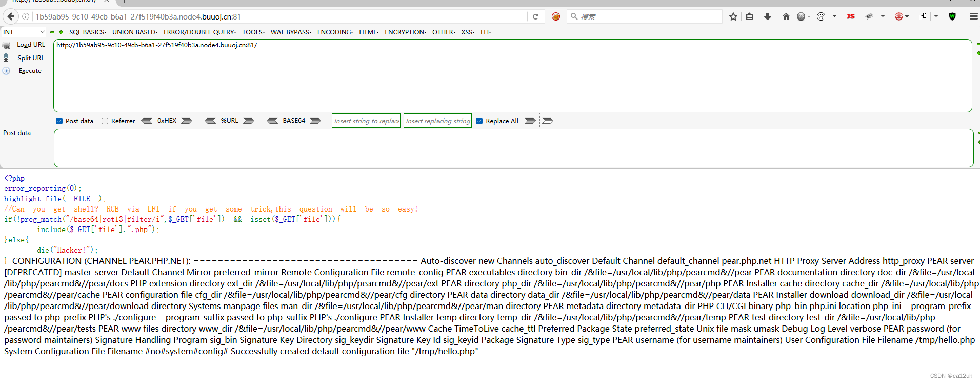Click the bug Firebug extension icon

[869, 16]
